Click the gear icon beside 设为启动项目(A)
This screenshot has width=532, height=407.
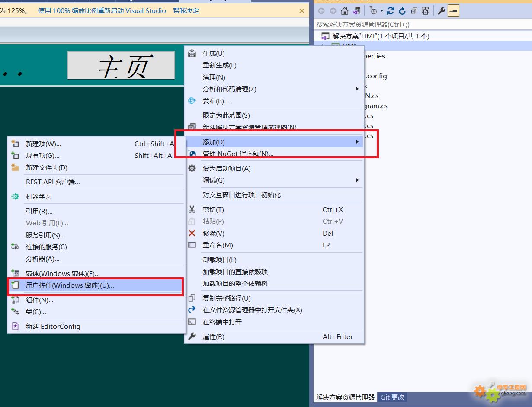pos(192,168)
